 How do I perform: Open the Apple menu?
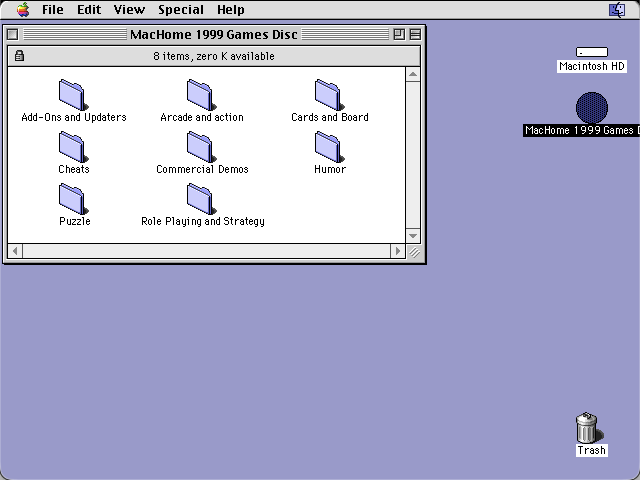(23, 9)
